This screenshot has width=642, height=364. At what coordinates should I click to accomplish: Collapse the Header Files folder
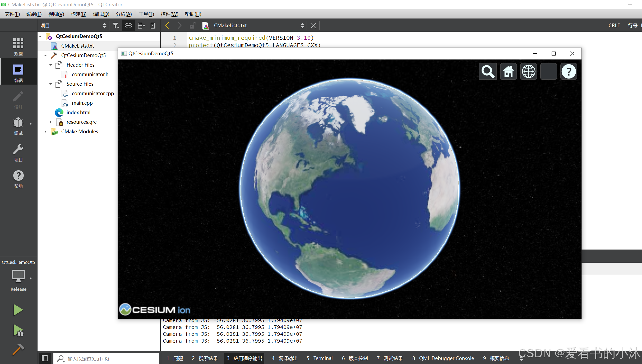click(51, 65)
